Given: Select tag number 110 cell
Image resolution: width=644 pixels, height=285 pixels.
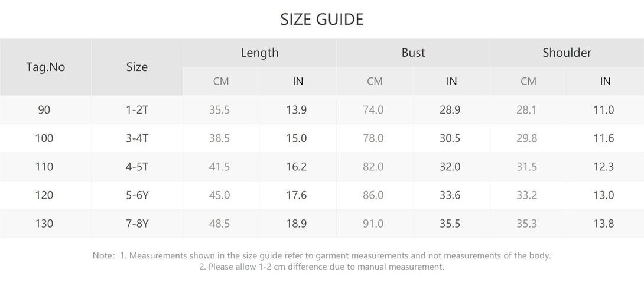Looking at the screenshot, I should click(45, 167).
